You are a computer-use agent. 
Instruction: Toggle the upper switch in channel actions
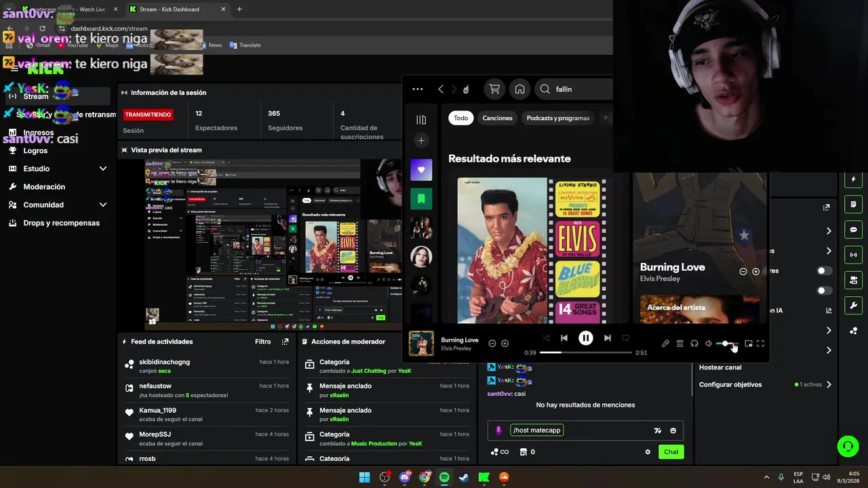click(x=824, y=270)
